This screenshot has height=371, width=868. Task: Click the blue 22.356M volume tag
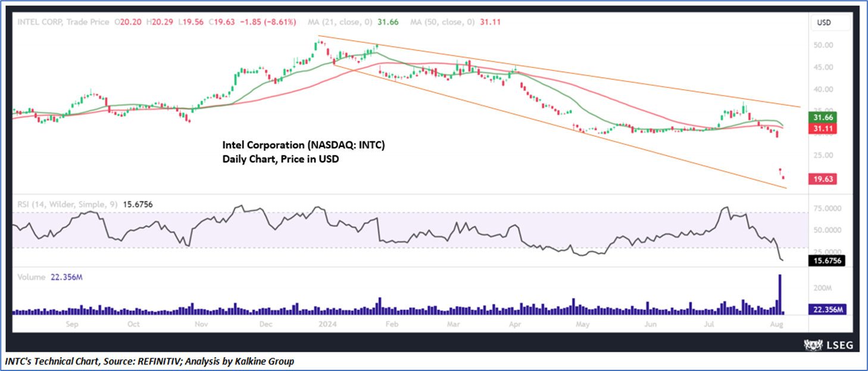point(828,309)
